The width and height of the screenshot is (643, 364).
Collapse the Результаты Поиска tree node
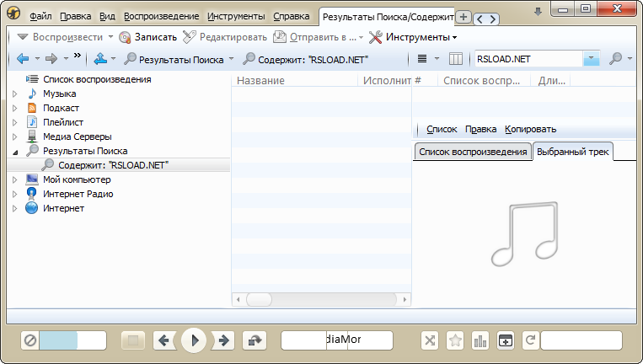point(15,152)
